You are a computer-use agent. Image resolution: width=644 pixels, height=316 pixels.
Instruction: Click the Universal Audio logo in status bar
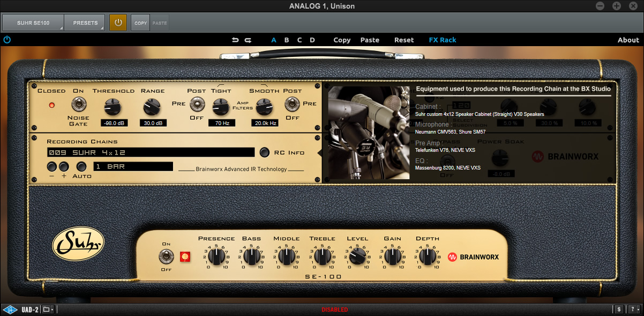coord(10,310)
